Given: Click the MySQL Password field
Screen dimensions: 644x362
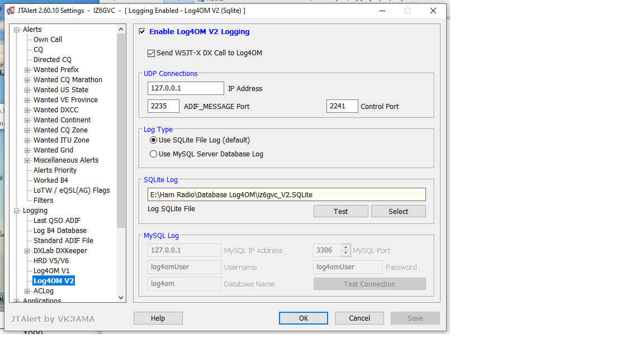Looking at the screenshot, I should (348, 267).
